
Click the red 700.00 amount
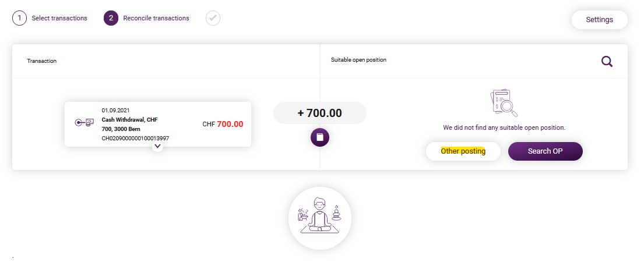230,124
